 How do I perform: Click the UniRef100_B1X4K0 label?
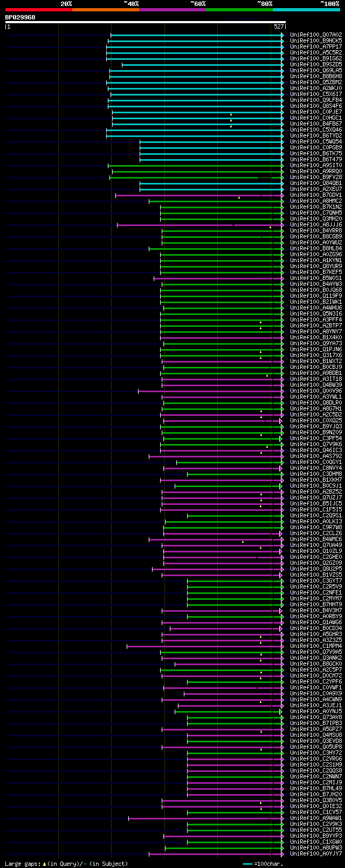(316, 338)
